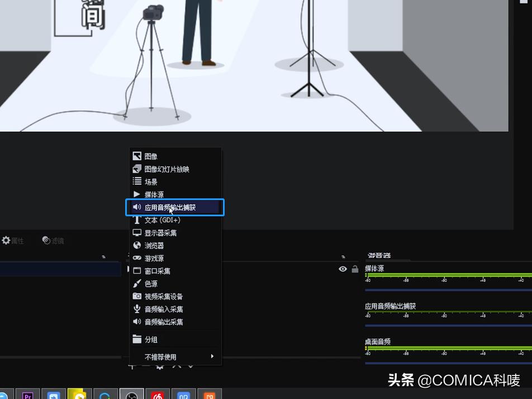532x399 pixels.
Task: Remove selected source with the minus icon
Action: point(145,367)
